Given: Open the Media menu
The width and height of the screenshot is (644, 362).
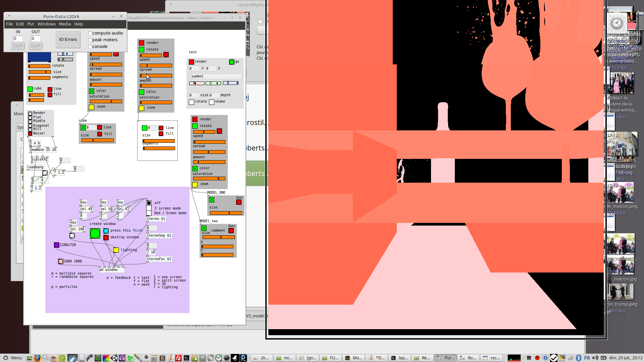Looking at the screenshot, I should pyautogui.click(x=65, y=24).
